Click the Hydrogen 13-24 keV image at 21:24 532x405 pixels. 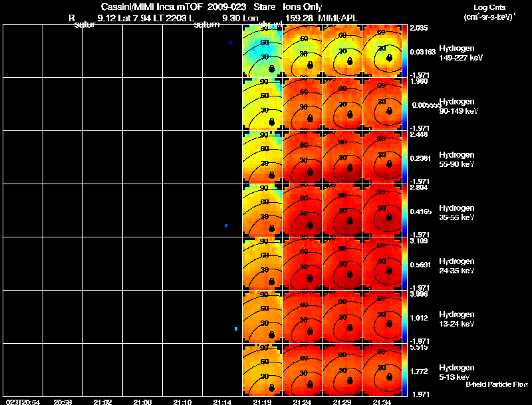(x=303, y=317)
